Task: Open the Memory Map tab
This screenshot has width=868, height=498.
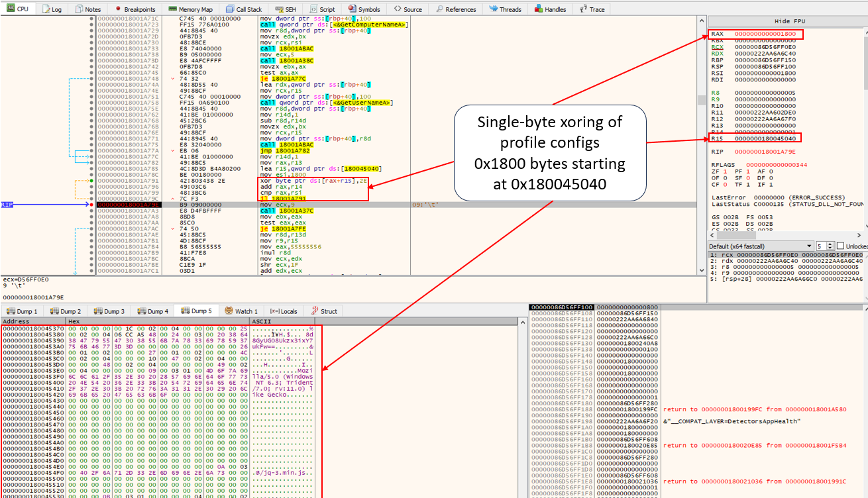Action: (x=190, y=9)
